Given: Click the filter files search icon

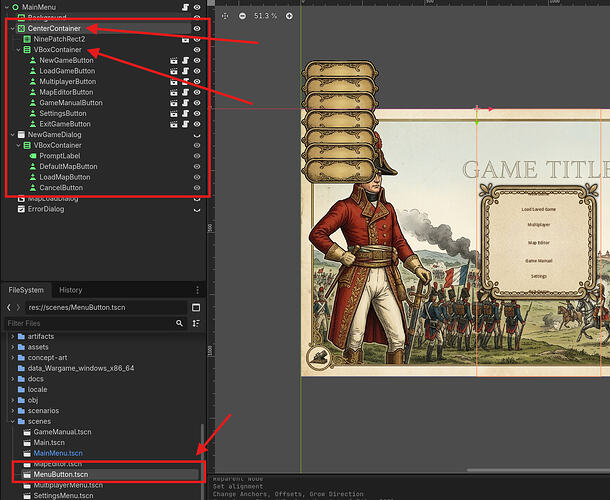Looking at the screenshot, I should [x=179, y=323].
